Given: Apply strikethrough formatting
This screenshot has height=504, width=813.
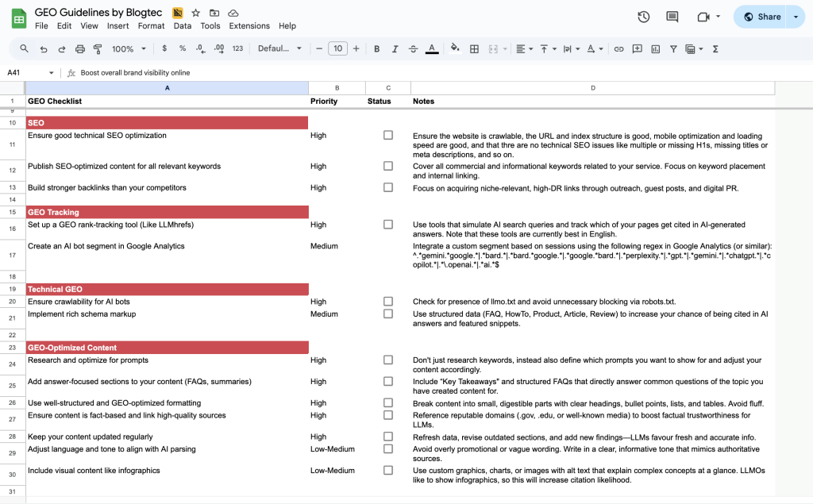Looking at the screenshot, I should [x=413, y=48].
